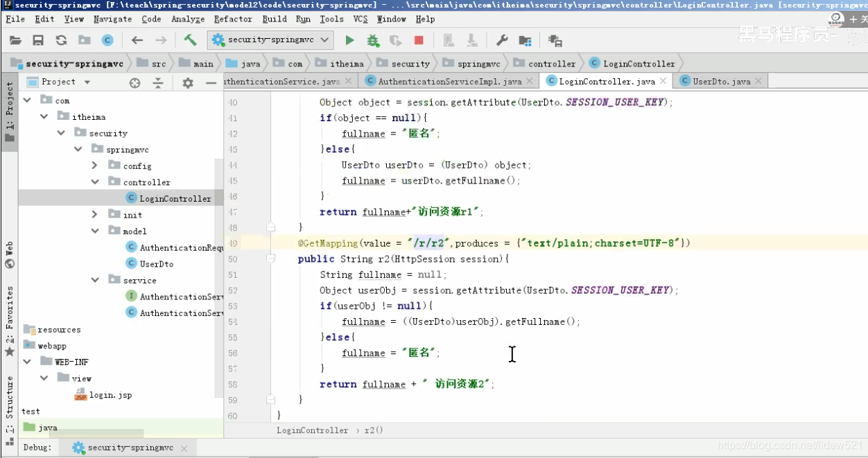Save all files with the disk icon
Screen dimensions: 868x458
coord(39,40)
